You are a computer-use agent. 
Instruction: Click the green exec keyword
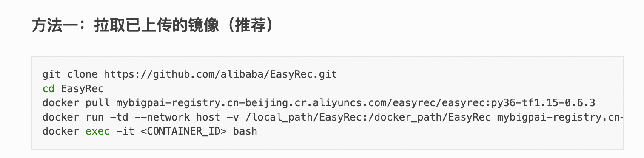(97, 131)
